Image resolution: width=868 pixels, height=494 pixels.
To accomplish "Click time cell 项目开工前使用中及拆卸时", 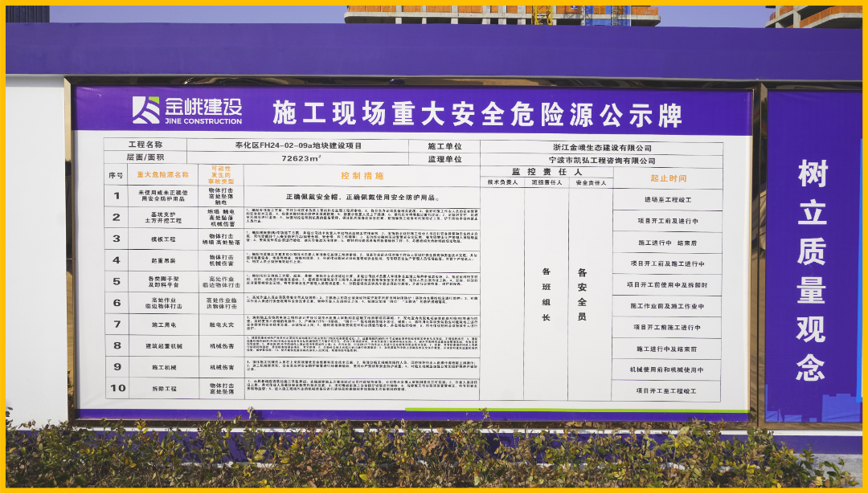I will pos(667,285).
